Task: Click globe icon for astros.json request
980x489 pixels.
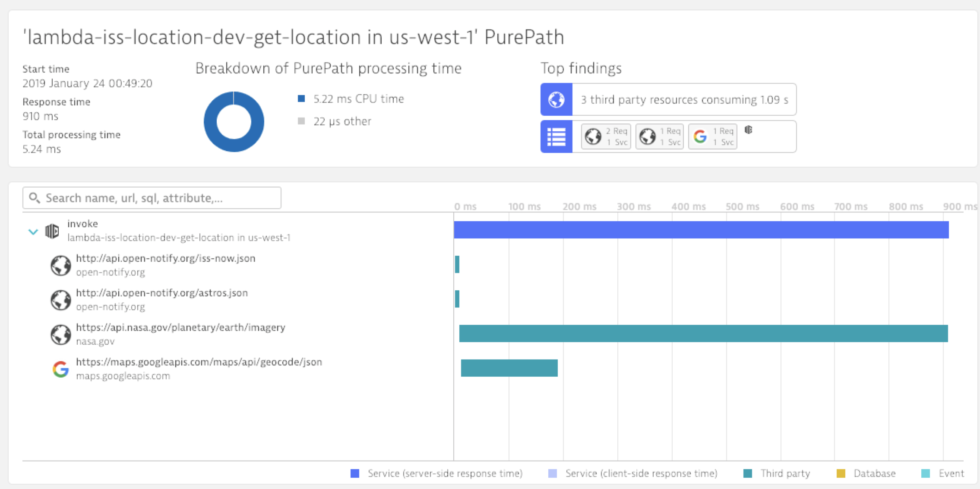Action: (x=61, y=300)
